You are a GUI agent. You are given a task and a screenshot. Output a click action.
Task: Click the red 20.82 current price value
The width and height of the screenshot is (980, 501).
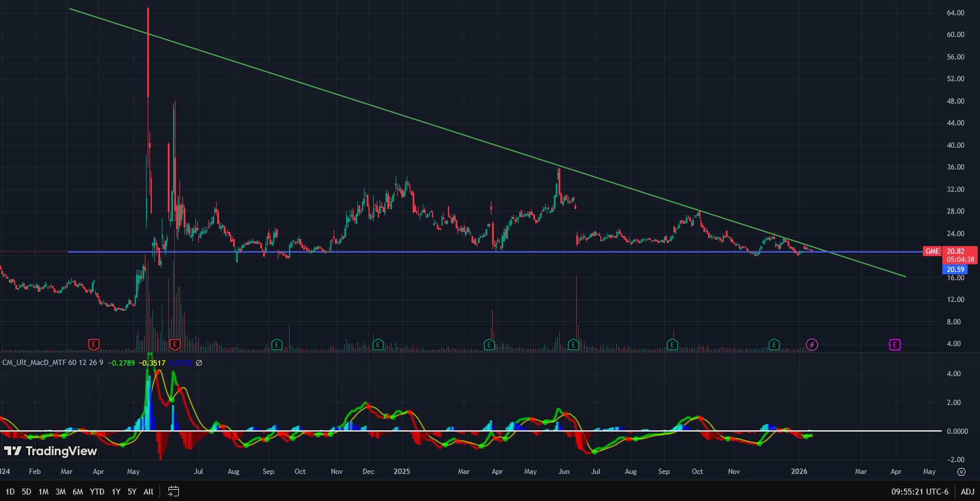click(955, 251)
